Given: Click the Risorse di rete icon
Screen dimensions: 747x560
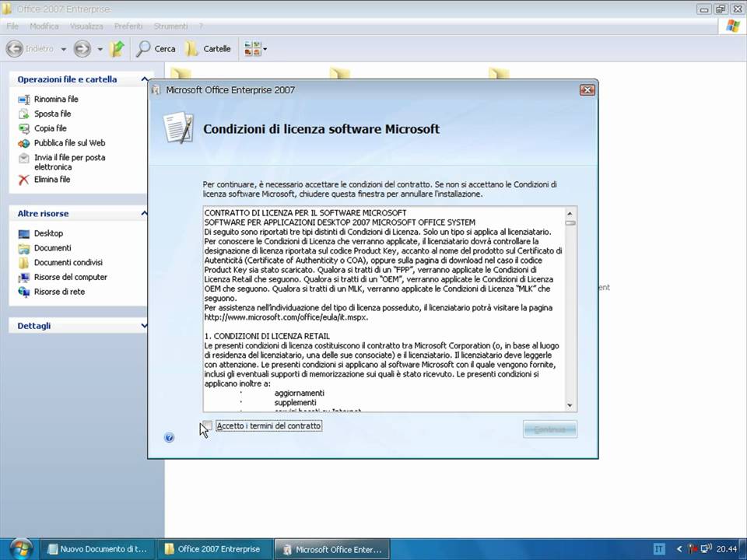Looking at the screenshot, I should click(x=24, y=292).
